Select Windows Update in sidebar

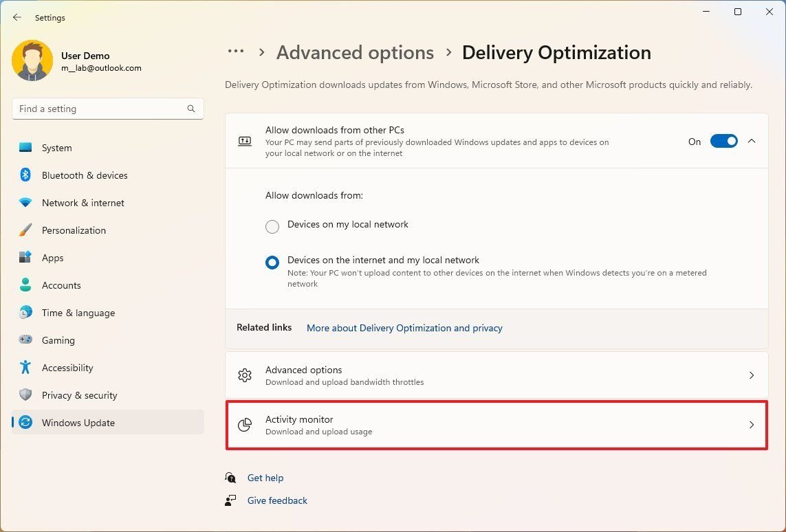(x=108, y=423)
